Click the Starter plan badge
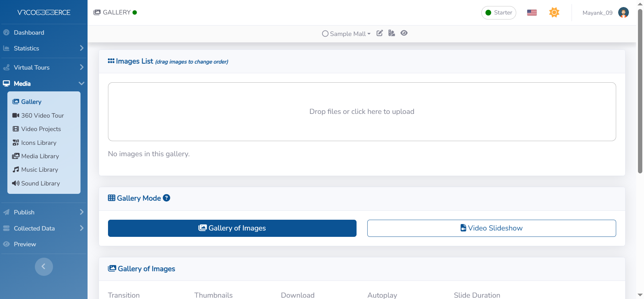This screenshot has height=299, width=644. pos(498,13)
